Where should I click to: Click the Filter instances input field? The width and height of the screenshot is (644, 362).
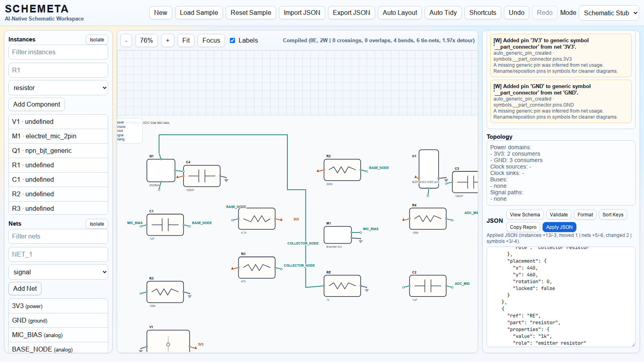tap(58, 52)
